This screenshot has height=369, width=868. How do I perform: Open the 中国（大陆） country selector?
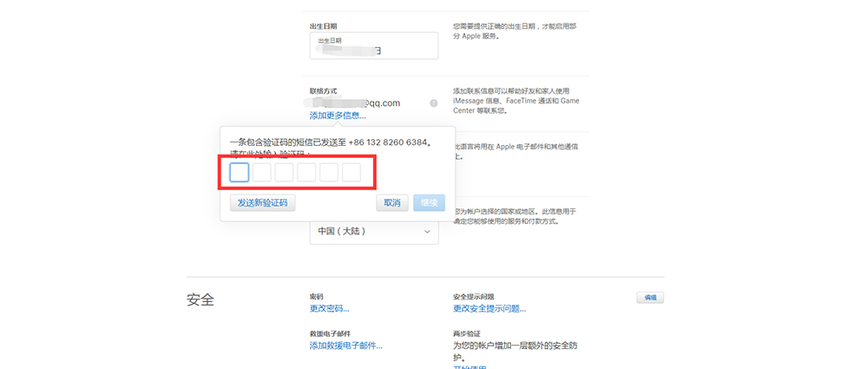click(x=373, y=232)
